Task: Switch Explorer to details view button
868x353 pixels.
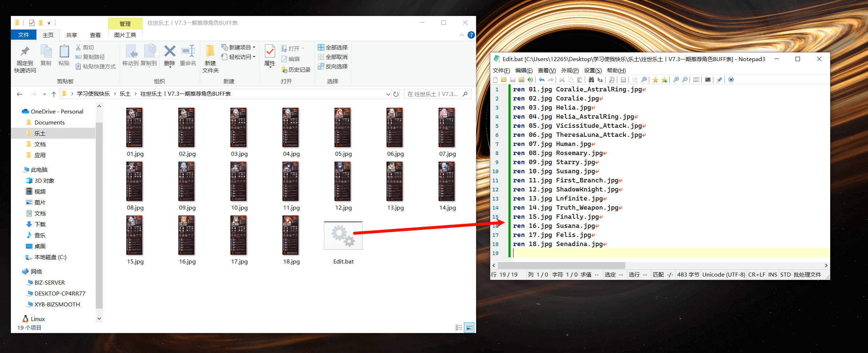Action: [x=459, y=328]
